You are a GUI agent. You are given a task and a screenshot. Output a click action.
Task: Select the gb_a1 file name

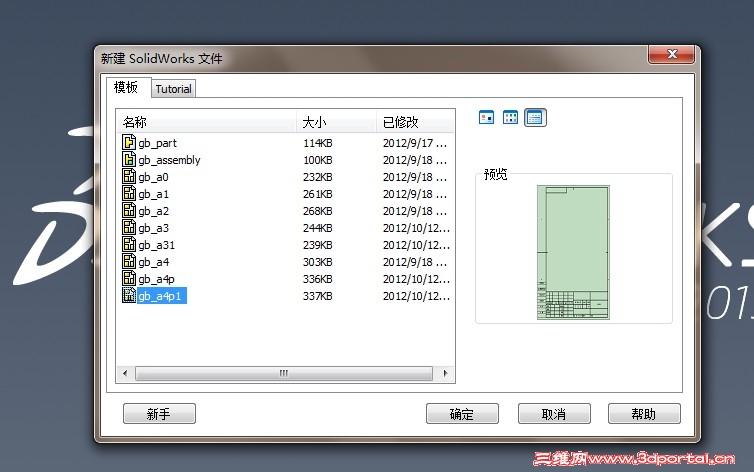click(x=153, y=194)
